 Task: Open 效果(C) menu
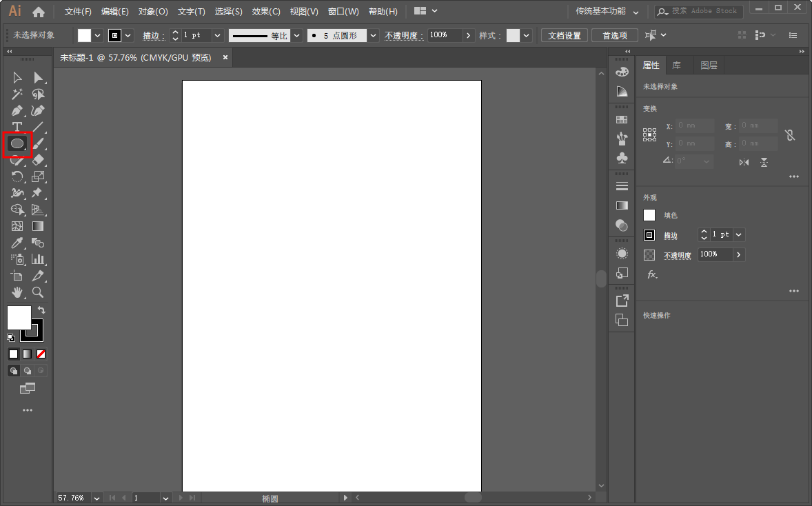point(265,12)
